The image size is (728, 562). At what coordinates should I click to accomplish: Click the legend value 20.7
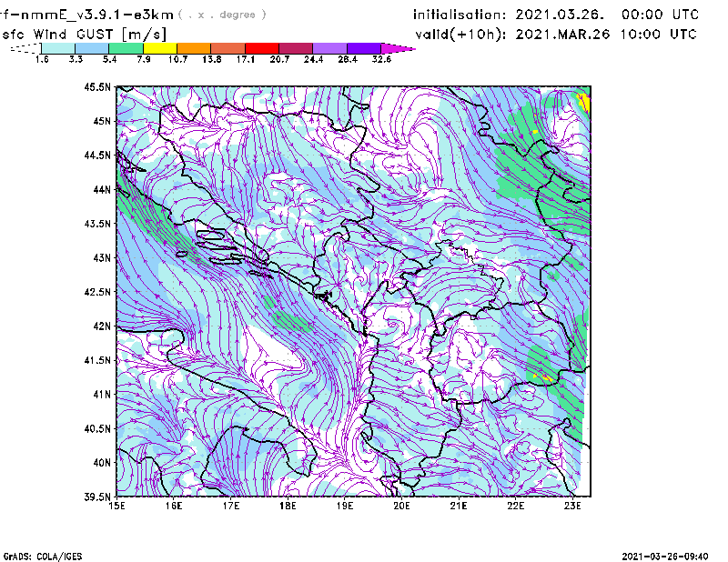[x=279, y=59]
